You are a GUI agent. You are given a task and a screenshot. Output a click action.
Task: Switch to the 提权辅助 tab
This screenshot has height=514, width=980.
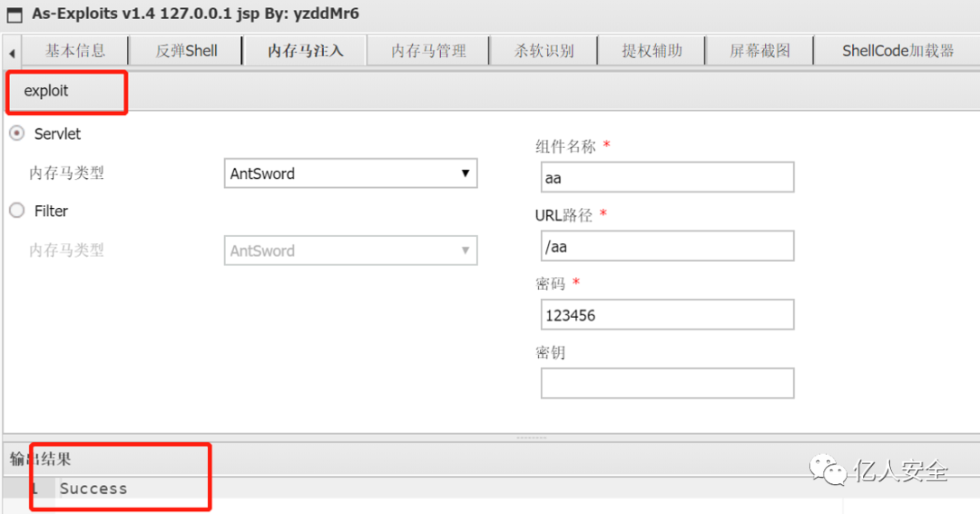(x=652, y=51)
